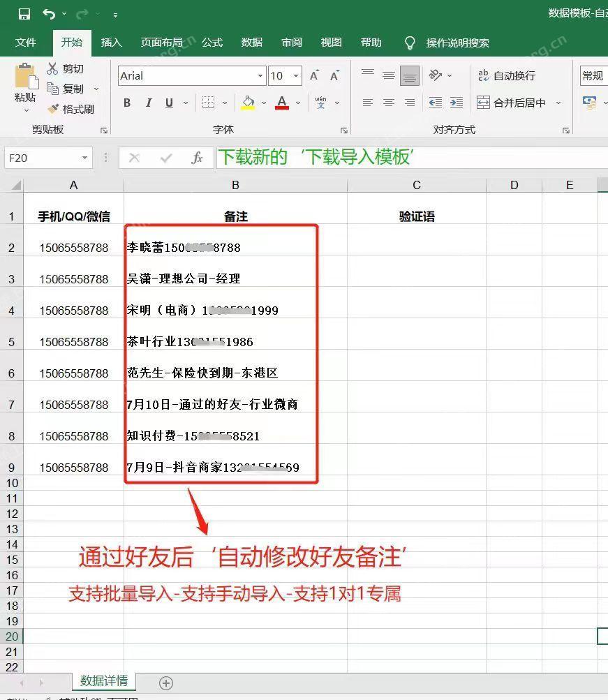Click the 复制 copy button
The image size is (608, 700).
click(x=66, y=89)
